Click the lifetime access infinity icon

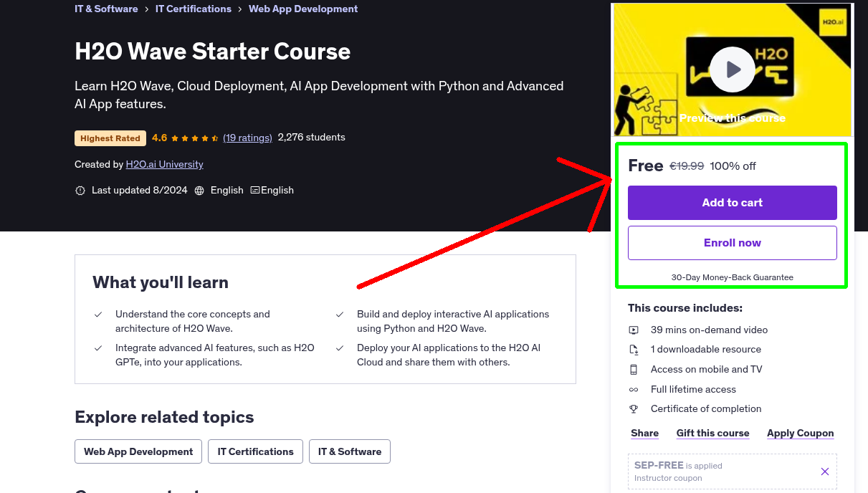(x=634, y=390)
